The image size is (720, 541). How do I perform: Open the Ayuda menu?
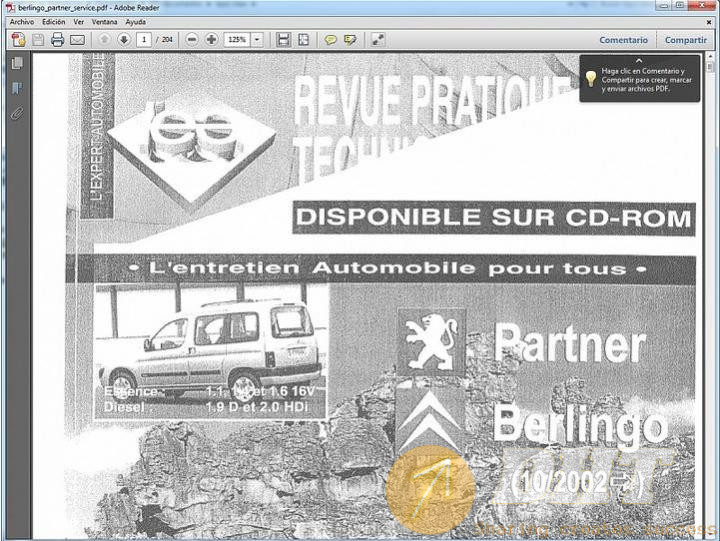(135, 22)
